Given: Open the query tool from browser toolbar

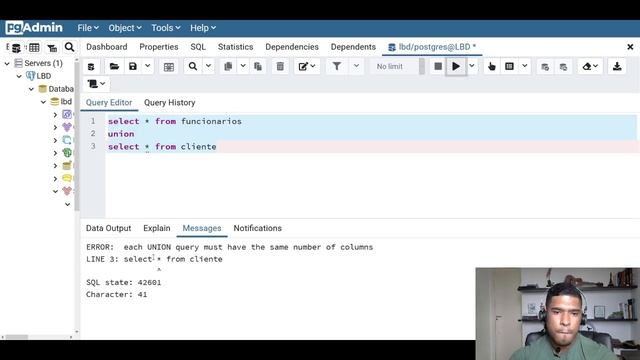Looking at the screenshot, I should pos(16,48).
